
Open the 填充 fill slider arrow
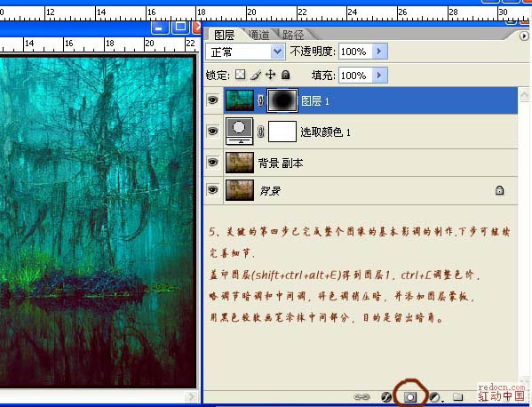coord(379,75)
